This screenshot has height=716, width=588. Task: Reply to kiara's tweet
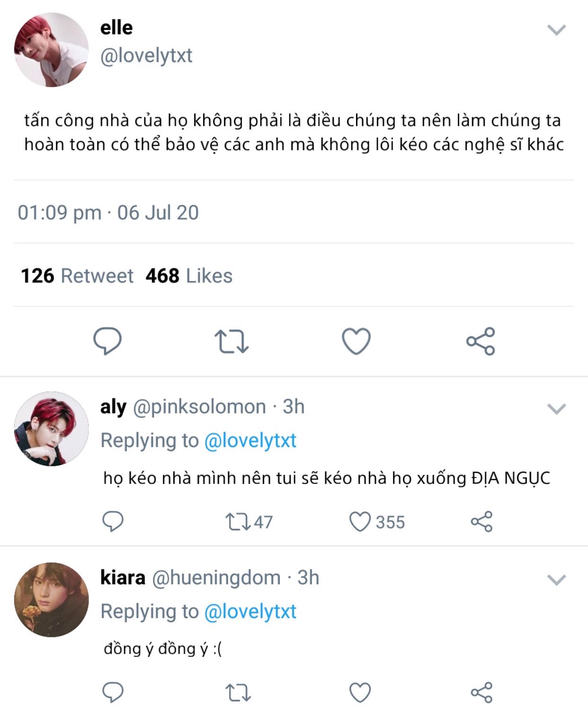click(113, 693)
